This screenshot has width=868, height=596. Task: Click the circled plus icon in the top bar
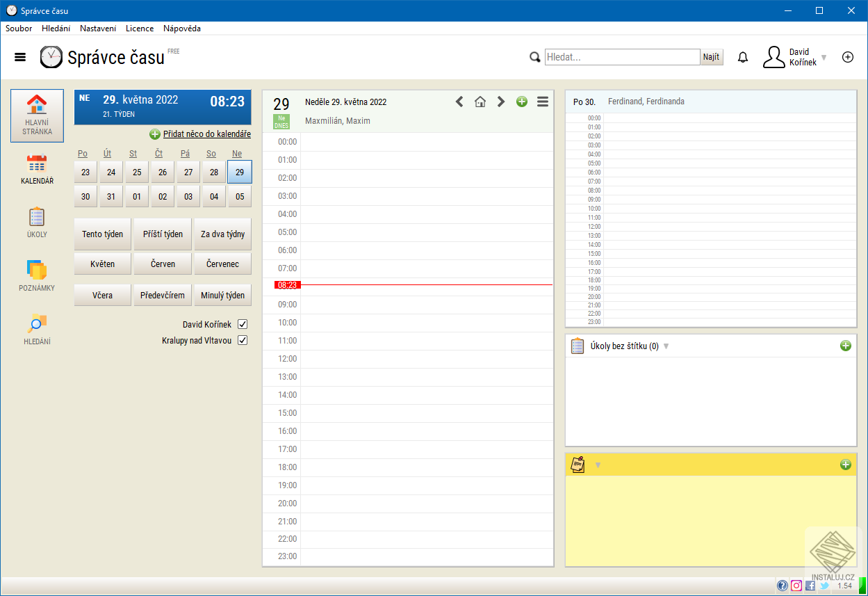click(848, 57)
